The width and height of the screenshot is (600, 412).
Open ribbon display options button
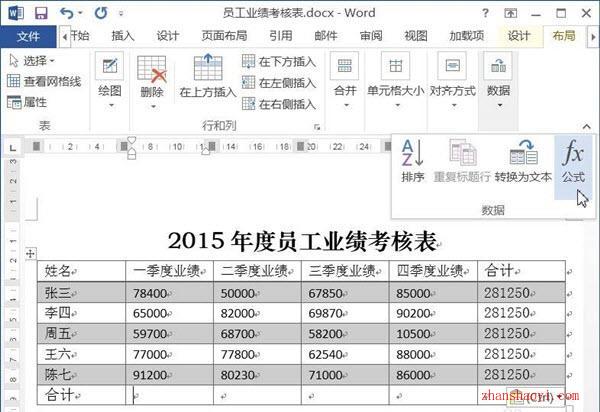pos(511,14)
